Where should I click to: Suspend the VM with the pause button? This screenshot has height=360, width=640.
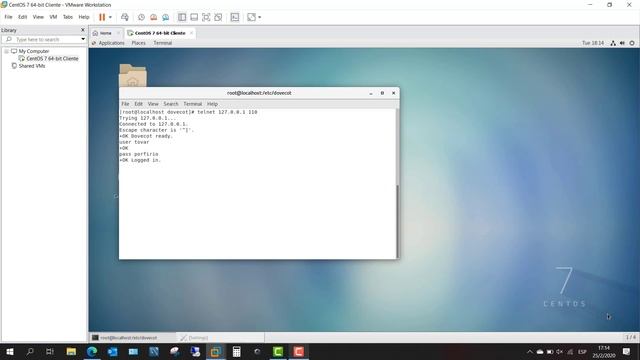pyautogui.click(x=102, y=17)
